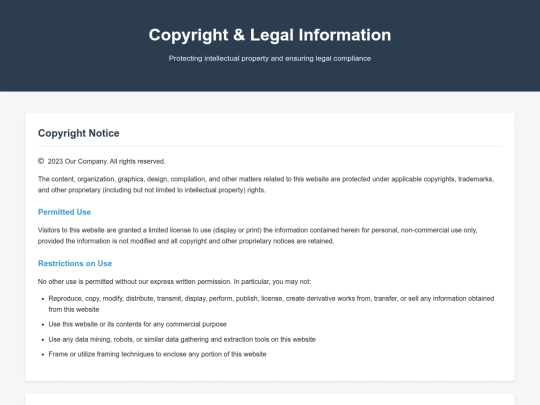Click bullet 'Use this website or its contents for any commercial purpose'
Screen dimensions: 540x405
pos(137,324)
